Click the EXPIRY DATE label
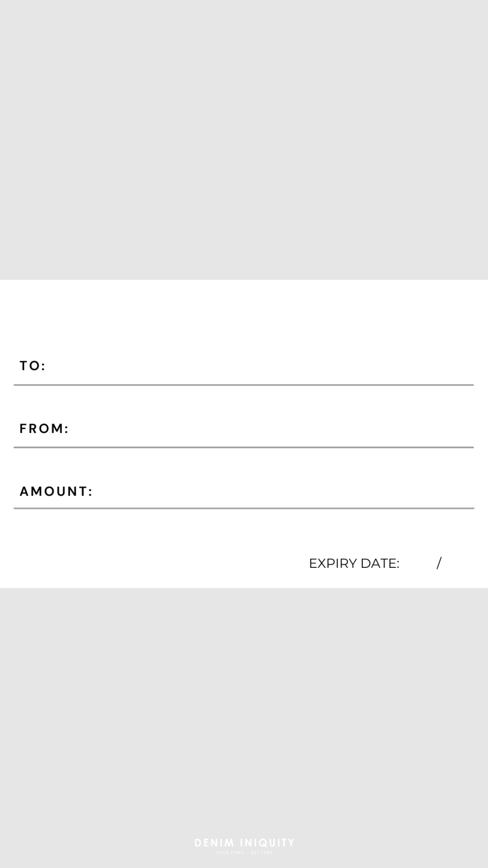This screenshot has width=488, height=868. [x=354, y=563]
